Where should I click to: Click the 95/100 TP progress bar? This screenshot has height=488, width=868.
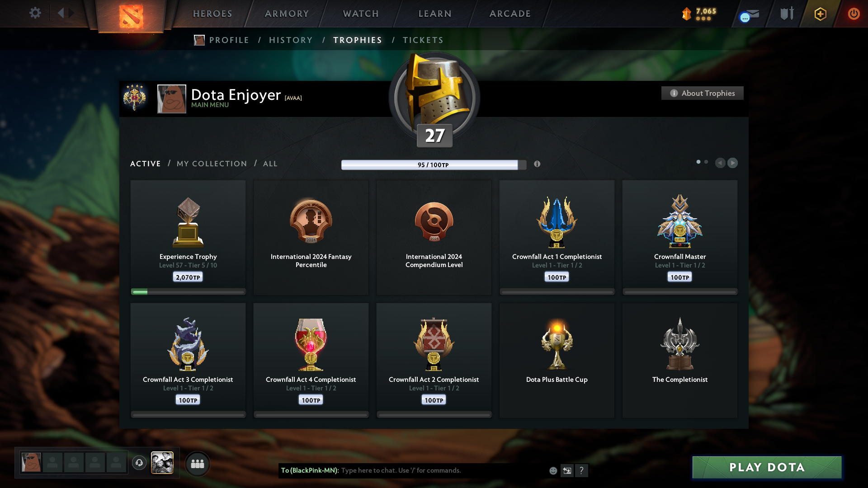click(433, 165)
